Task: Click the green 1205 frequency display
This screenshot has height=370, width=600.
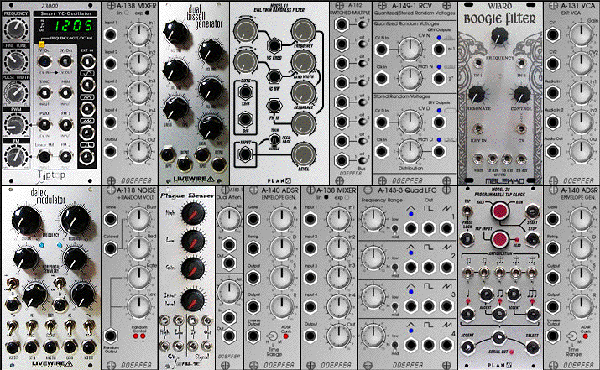Action: pos(72,26)
